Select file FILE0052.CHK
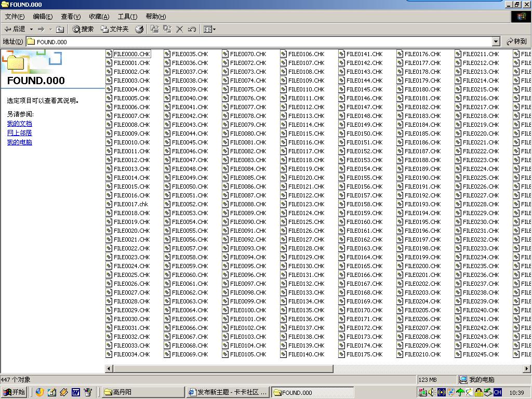 click(190, 204)
